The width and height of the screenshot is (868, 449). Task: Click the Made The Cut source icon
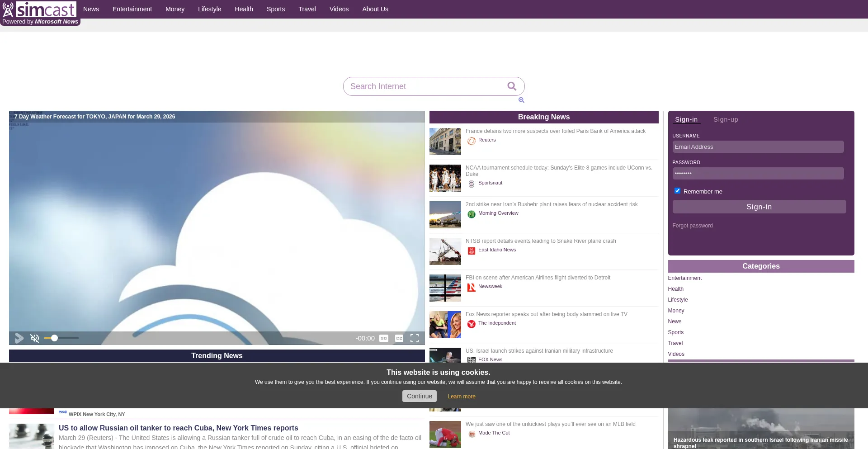click(x=472, y=434)
